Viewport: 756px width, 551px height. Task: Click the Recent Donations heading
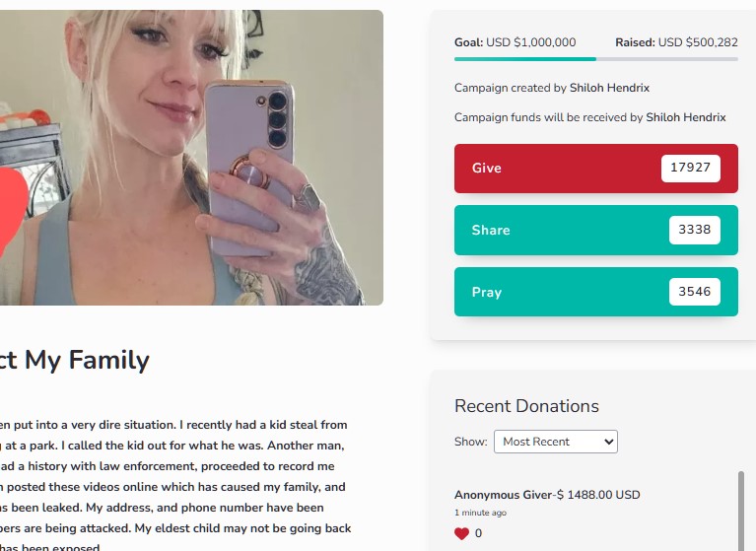tap(526, 406)
